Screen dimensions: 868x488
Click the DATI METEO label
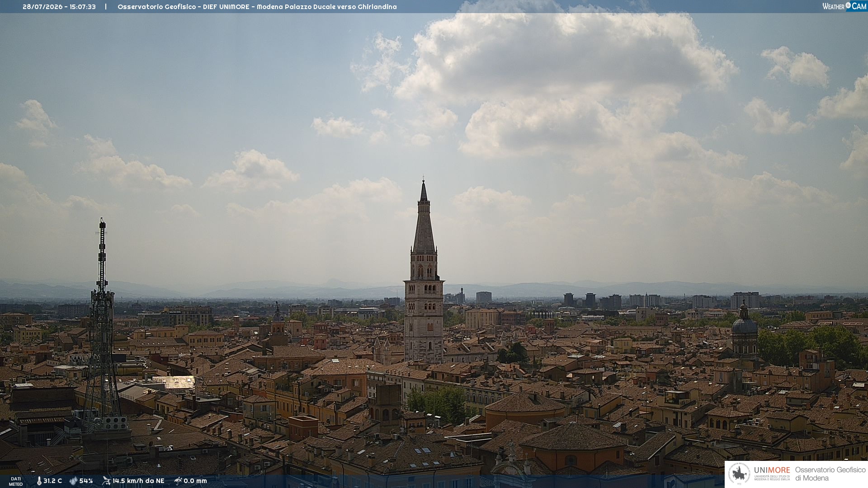coord(16,482)
